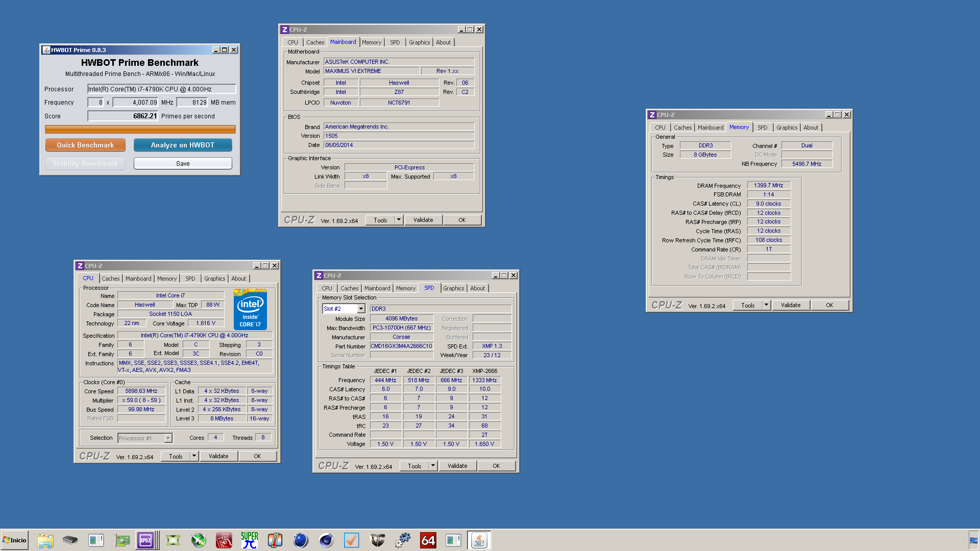Click the Intel Core i7 logo badge
This screenshot has height=551, width=980.
click(250, 310)
